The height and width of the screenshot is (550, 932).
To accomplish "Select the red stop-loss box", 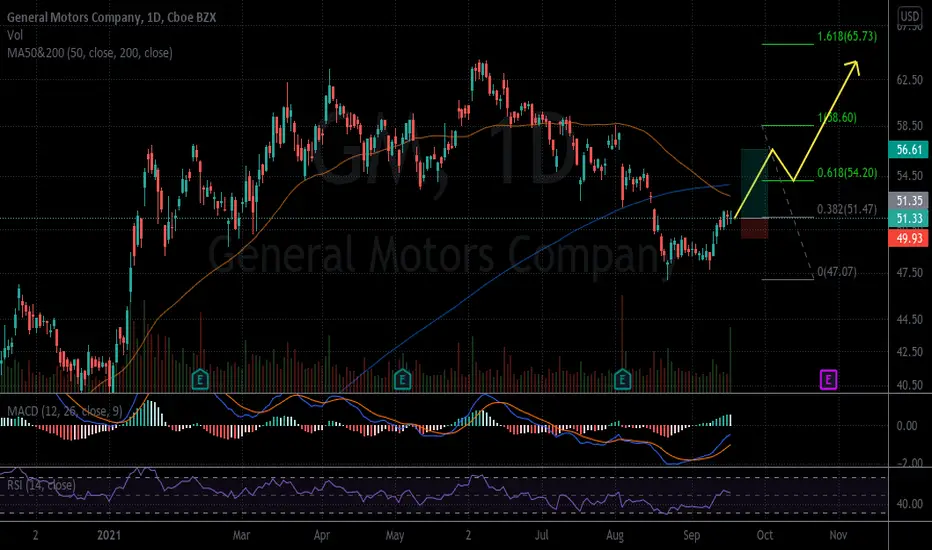I will coord(754,228).
